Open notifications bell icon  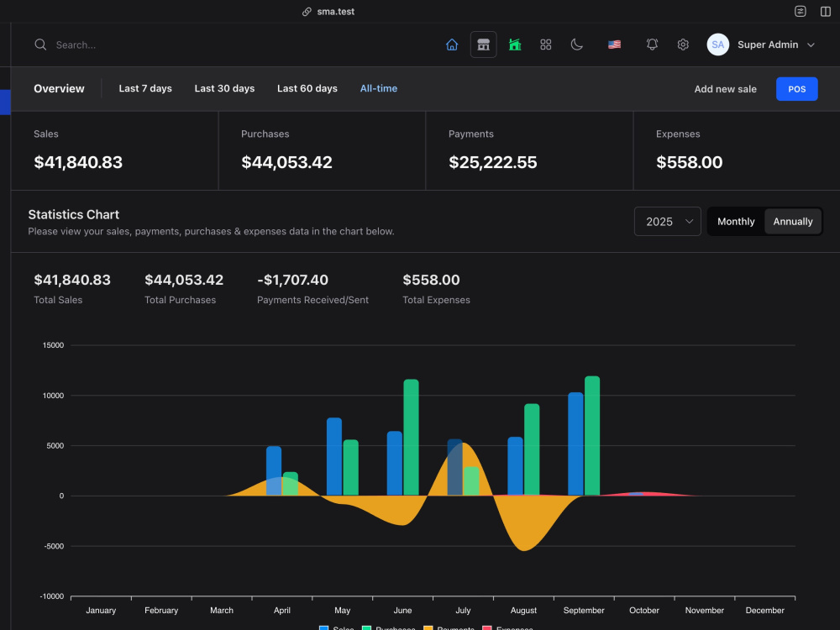click(x=652, y=45)
